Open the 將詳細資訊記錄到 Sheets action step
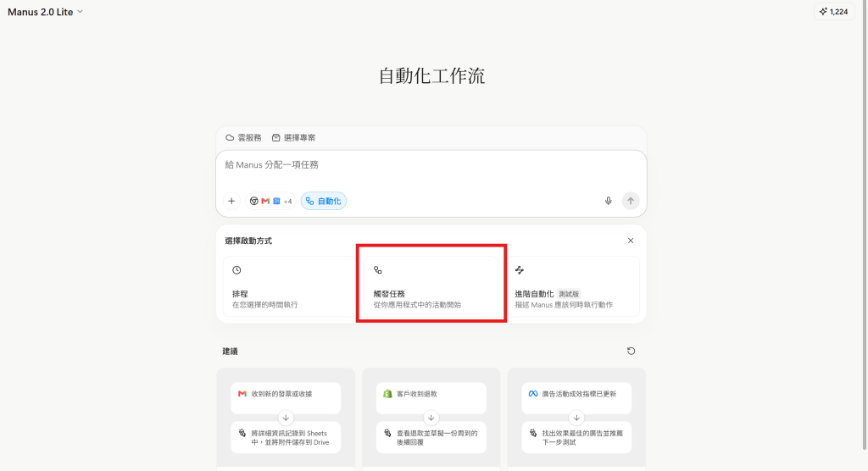Screen dimensions: 868x471 tap(286, 437)
